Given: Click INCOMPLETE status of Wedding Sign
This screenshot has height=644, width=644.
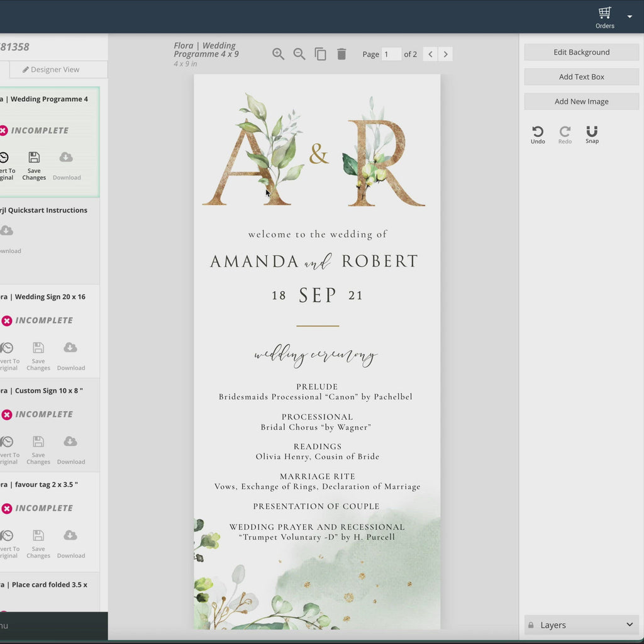Looking at the screenshot, I should point(37,320).
